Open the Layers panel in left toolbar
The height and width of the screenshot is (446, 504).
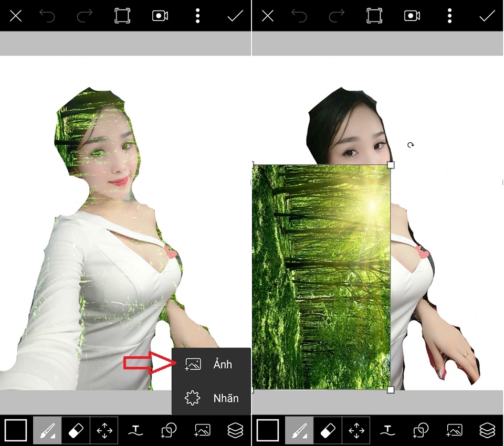pyautogui.click(x=235, y=430)
